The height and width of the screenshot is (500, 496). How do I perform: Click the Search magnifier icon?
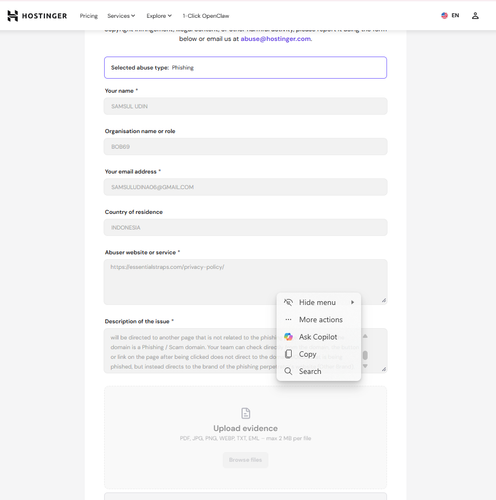click(x=288, y=371)
